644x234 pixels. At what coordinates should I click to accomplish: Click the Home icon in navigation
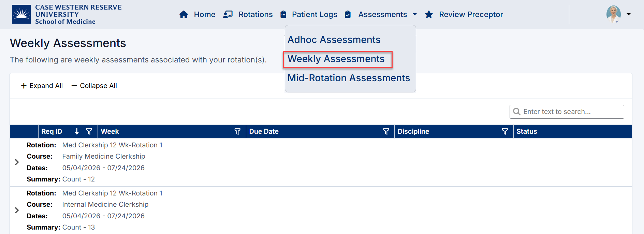184,14
